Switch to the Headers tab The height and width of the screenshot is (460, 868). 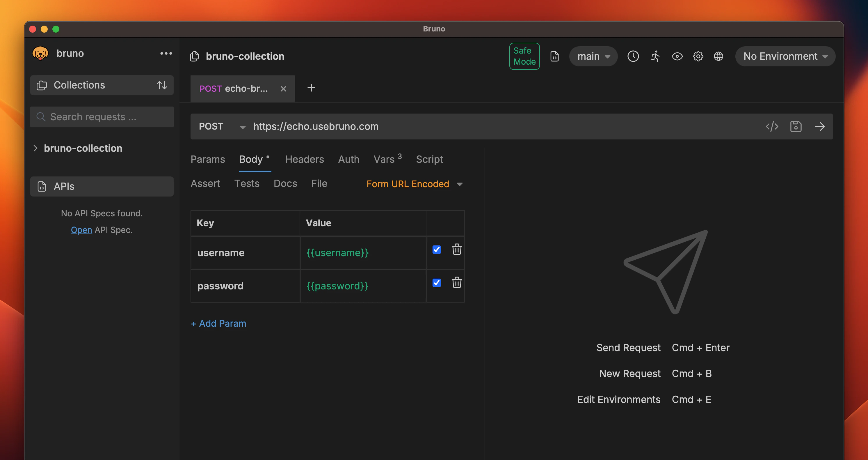pyautogui.click(x=304, y=159)
